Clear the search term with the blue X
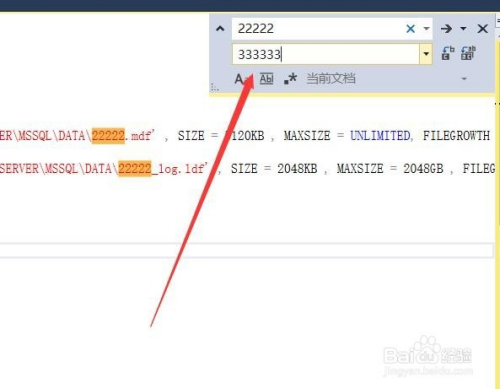 click(x=411, y=29)
